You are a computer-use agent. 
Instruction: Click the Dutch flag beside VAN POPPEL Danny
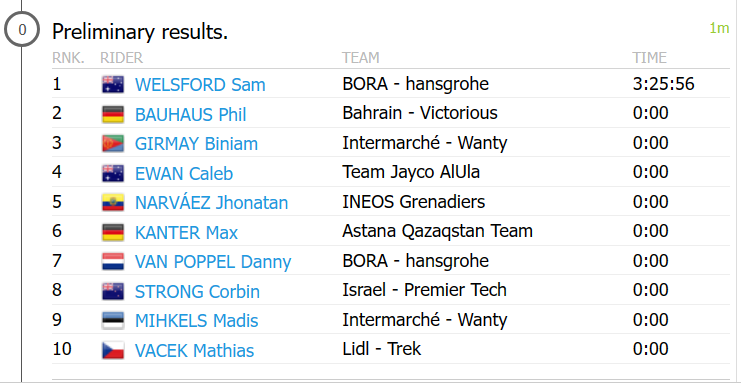[113, 262]
